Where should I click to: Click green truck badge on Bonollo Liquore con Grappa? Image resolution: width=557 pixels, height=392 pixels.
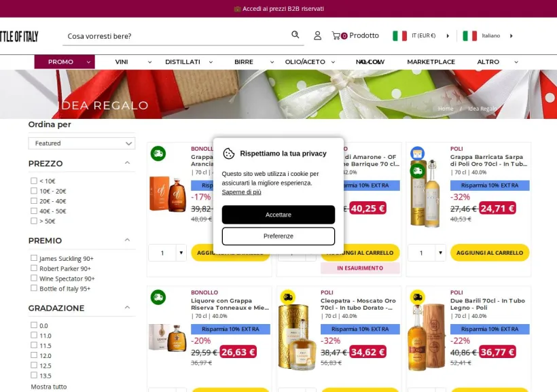[x=158, y=297]
